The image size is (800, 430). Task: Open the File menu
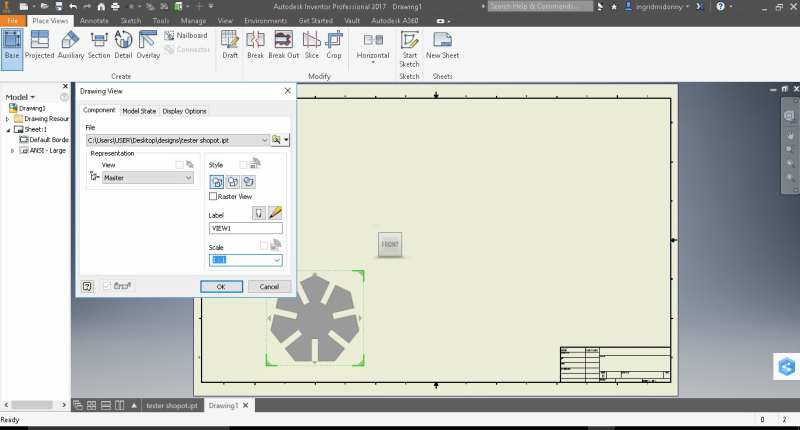point(12,21)
